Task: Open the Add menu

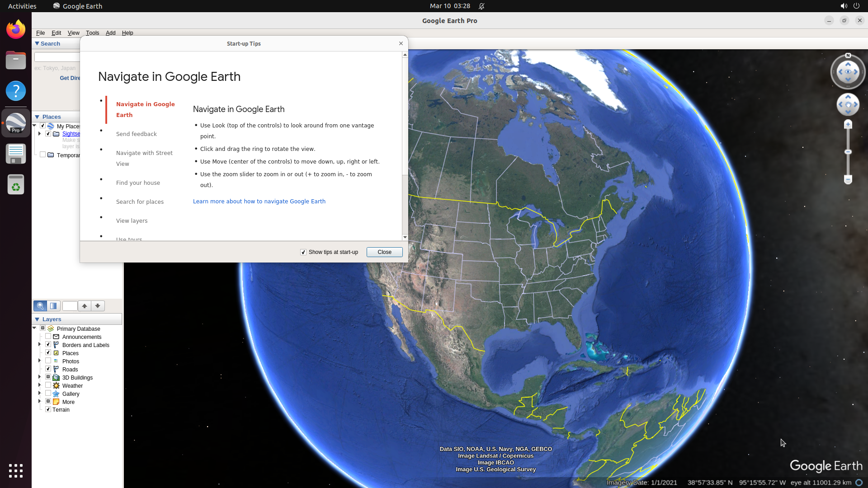Action: [110, 33]
